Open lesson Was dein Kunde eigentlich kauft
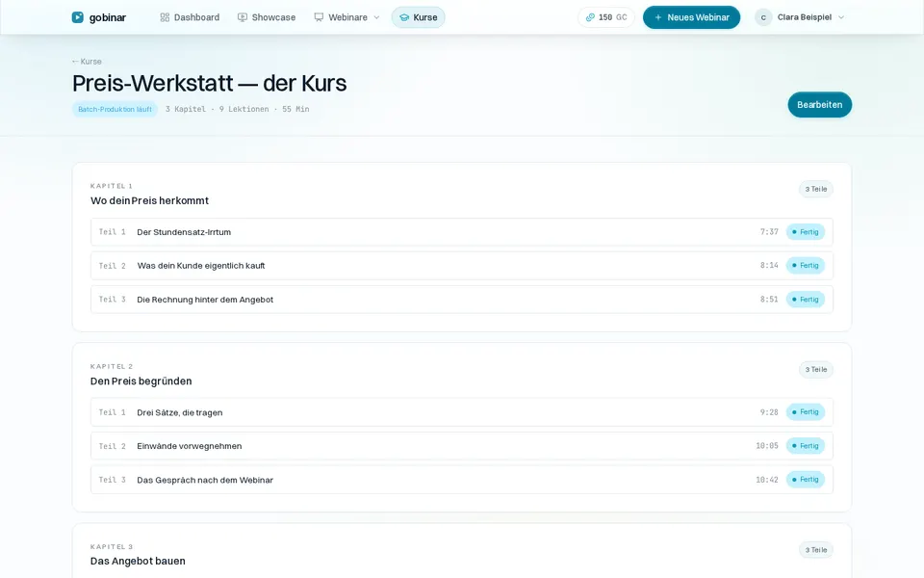The image size is (924, 578). click(461, 266)
